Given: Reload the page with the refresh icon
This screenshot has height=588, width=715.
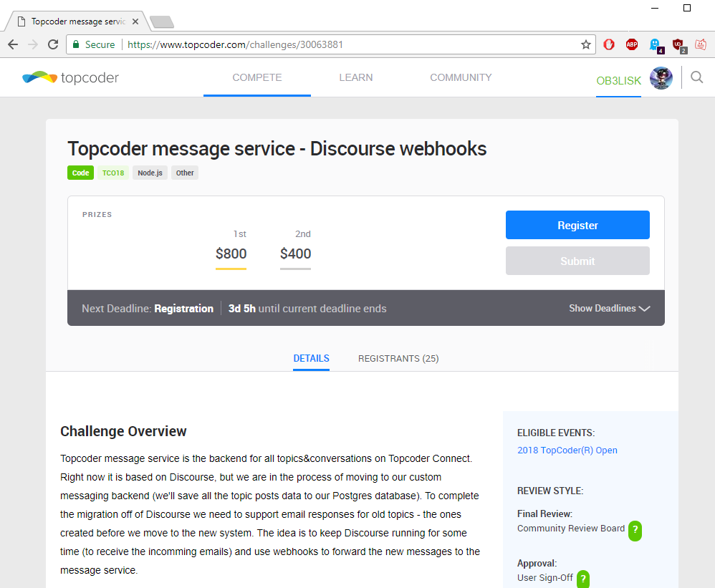Looking at the screenshot, I should click(53, 44).
